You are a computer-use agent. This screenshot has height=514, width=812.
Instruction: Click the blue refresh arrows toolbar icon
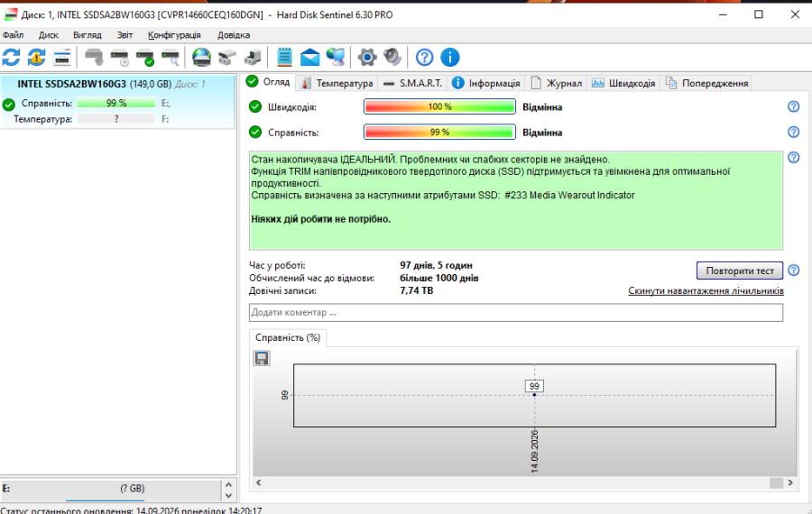[11, 57]
